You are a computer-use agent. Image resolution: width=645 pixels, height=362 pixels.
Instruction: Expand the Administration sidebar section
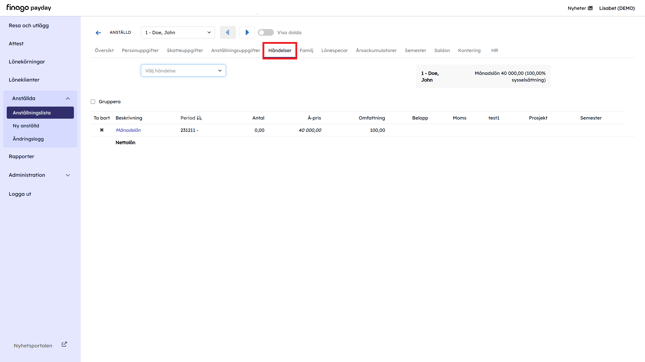(68, 175)
